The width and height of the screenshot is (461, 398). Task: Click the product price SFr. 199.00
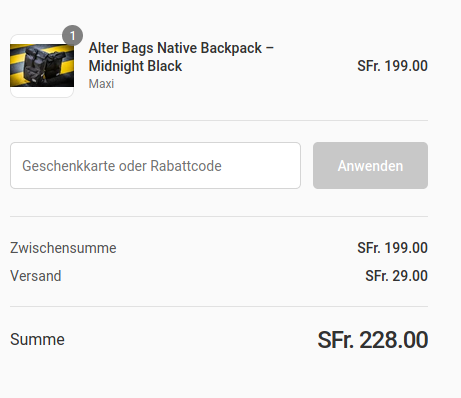click(392, 66)
